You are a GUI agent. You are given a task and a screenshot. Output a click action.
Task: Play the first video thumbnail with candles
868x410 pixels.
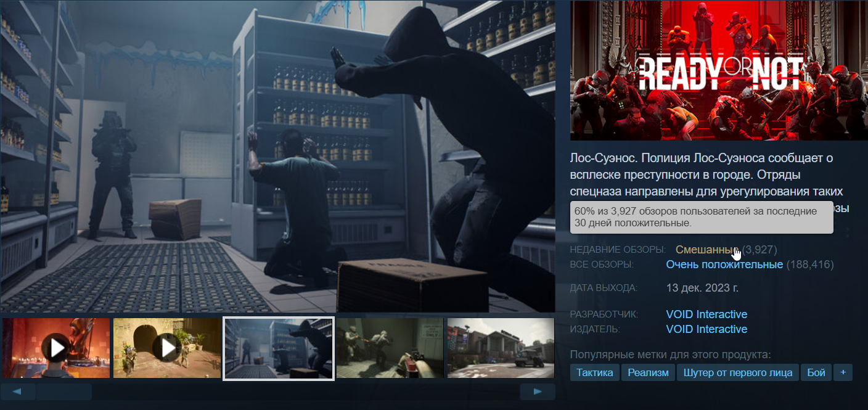click(x=56, y=348)
